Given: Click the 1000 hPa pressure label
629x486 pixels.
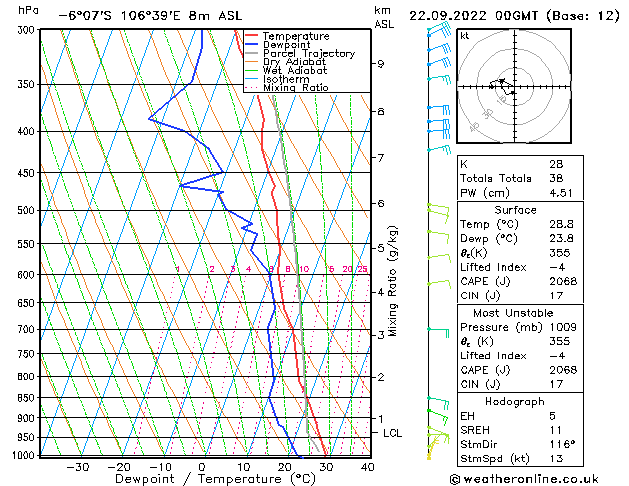Looking at the screenshot, I should pos(26,456).
